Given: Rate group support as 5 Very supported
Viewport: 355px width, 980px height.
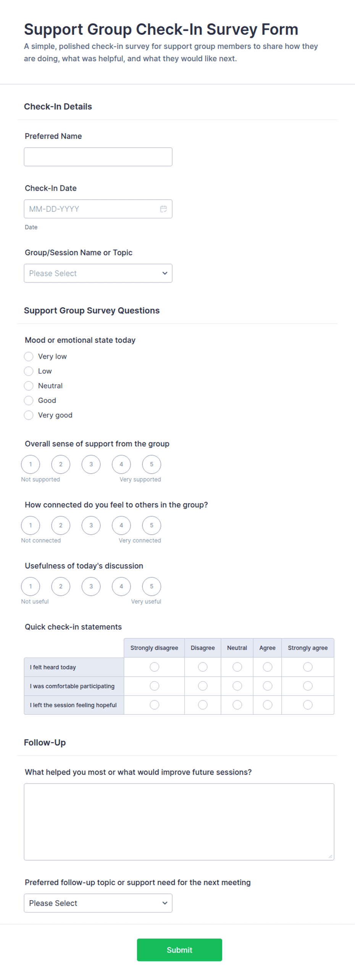Looking at the screenshot, I should coord(152,464).
